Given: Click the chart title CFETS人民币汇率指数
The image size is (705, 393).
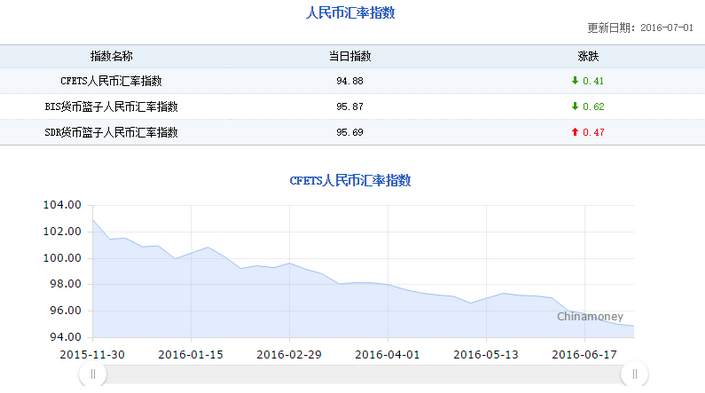Looking at the screenshot, I should coord(350,181).
